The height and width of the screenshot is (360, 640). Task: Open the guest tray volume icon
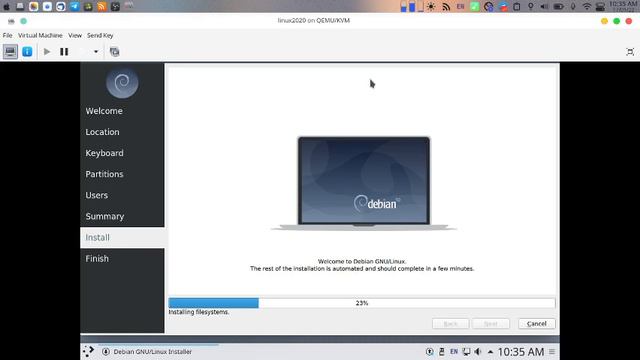click(x=478, y=351)
